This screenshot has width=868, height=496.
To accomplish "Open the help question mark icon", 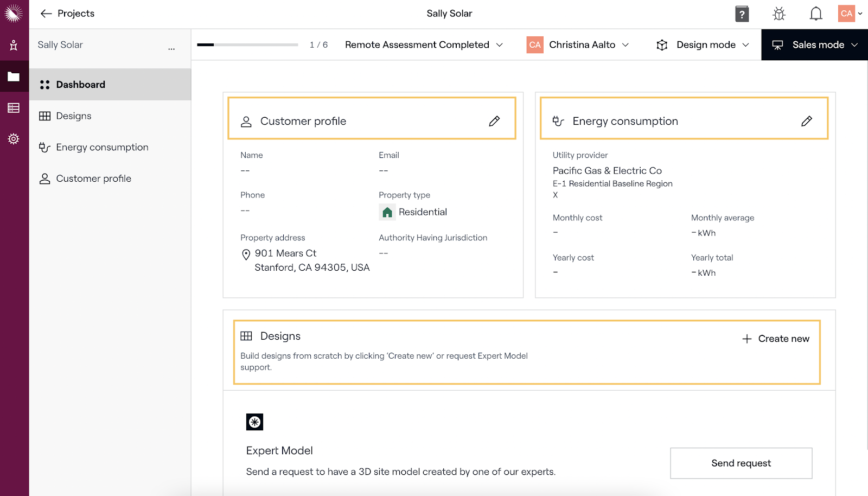I will (x=742, y=14).
